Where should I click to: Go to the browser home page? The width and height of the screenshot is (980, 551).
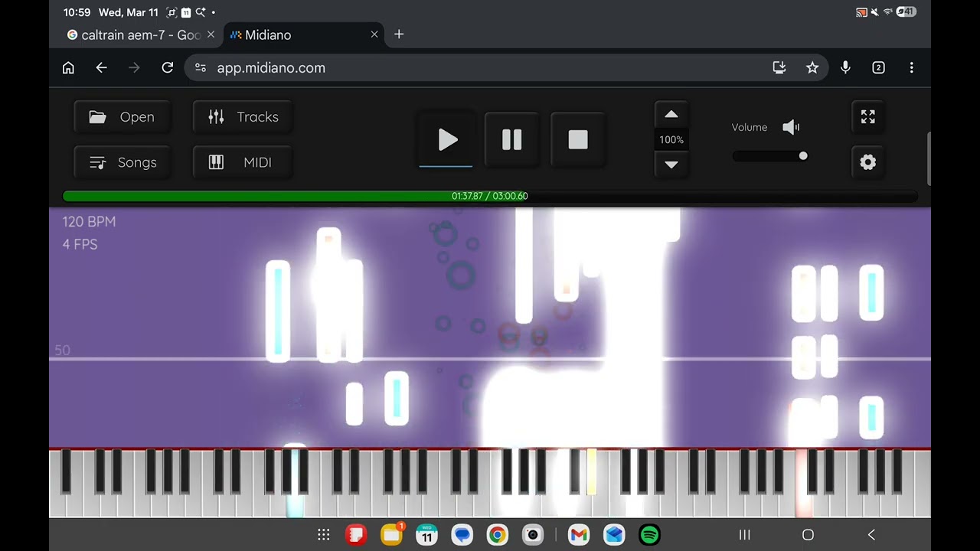tap(68, 68)
